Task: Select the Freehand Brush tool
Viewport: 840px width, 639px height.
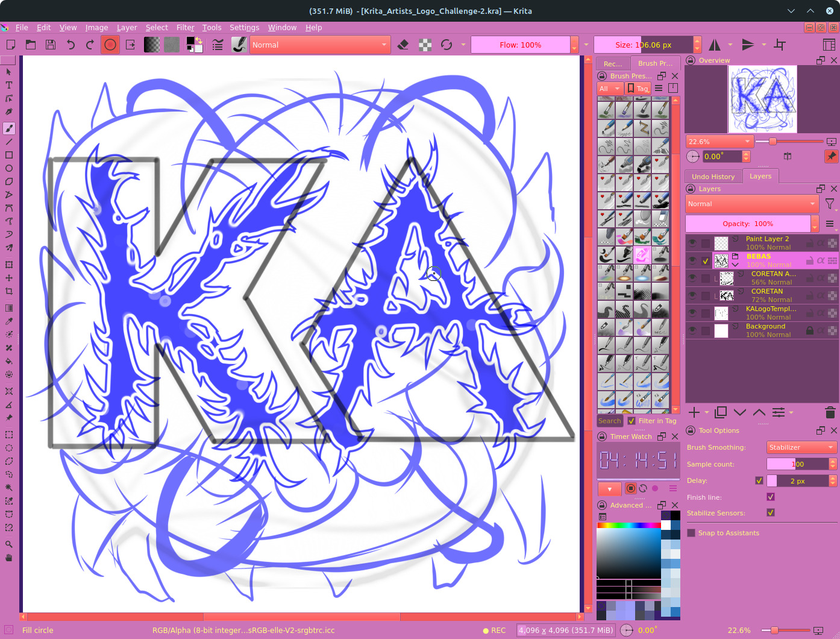Action: pyautogui.click(x=9, y=128)
